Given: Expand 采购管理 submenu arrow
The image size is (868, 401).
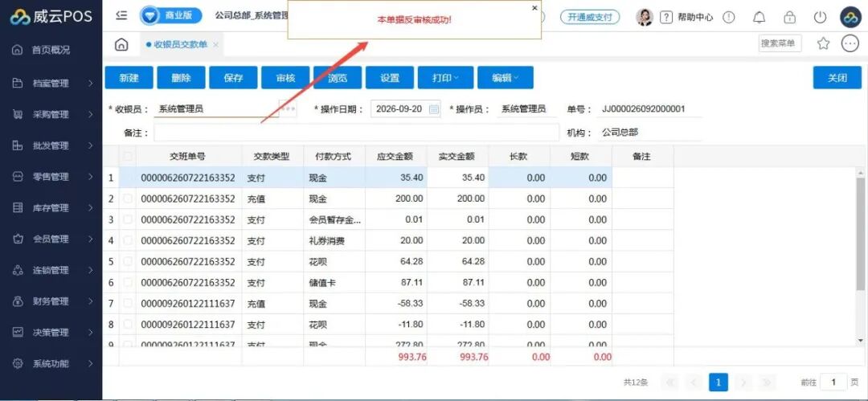Looking at the screenshot, I should click(90, 115).
